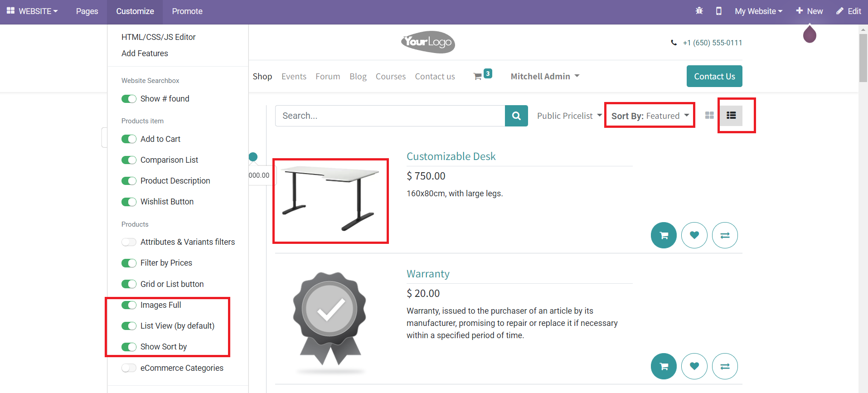Open the mobile preview icon in top bar

coord(718,11)
